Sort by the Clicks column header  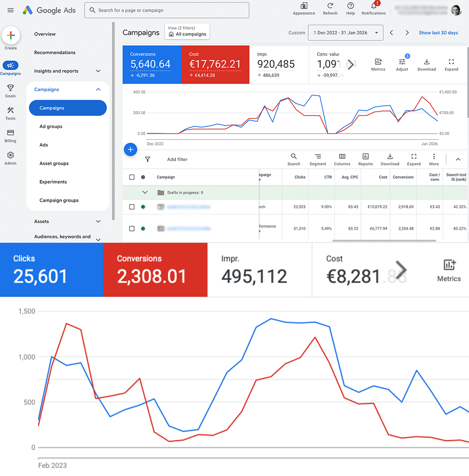click(300, 177)
